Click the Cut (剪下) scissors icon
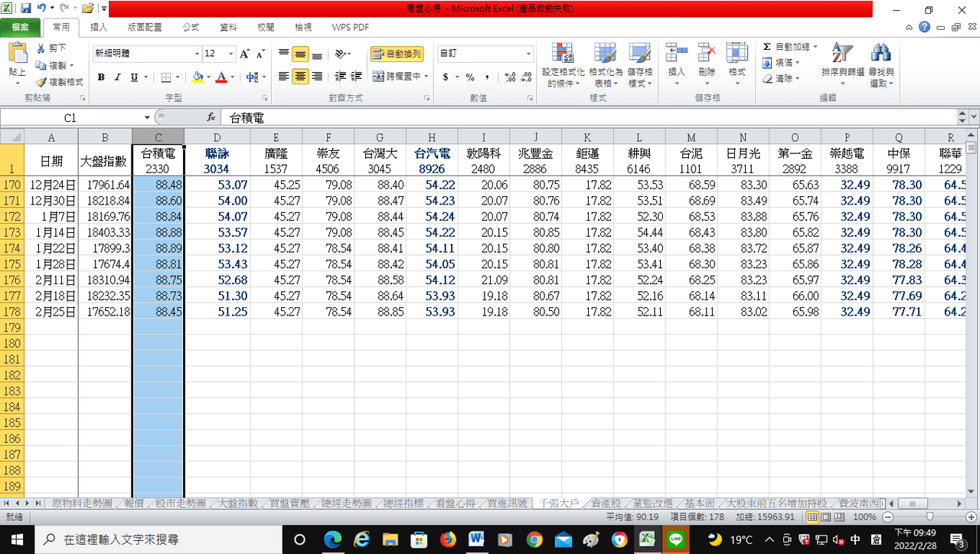Image resolution: width=980 pixels, height=554 pixels. [41, 48]
